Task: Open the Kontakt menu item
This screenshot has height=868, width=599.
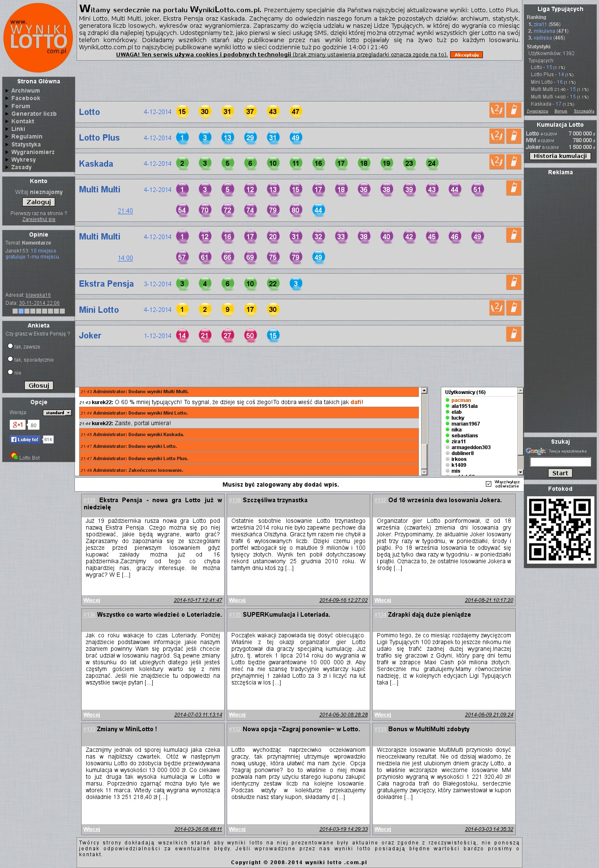Action: tap(23, 121)
